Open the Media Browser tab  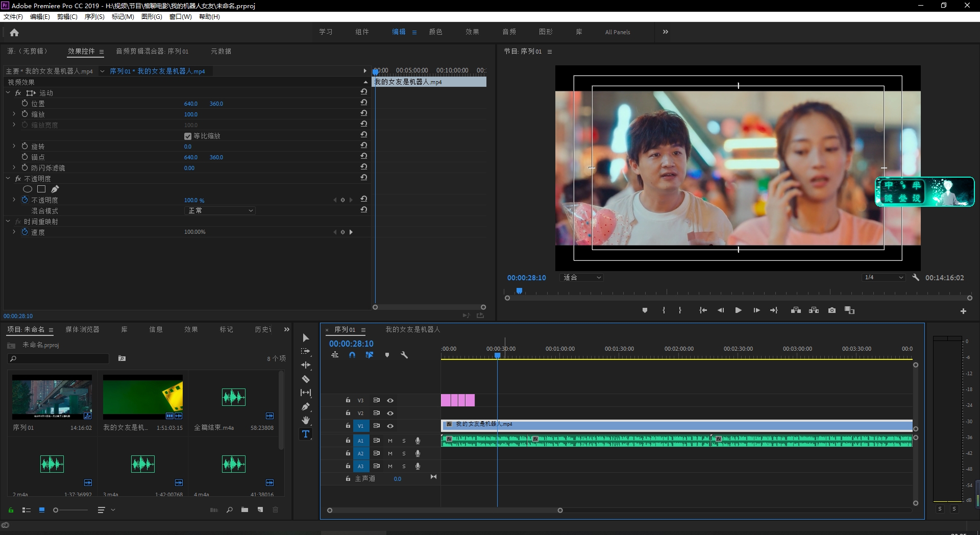82,329
